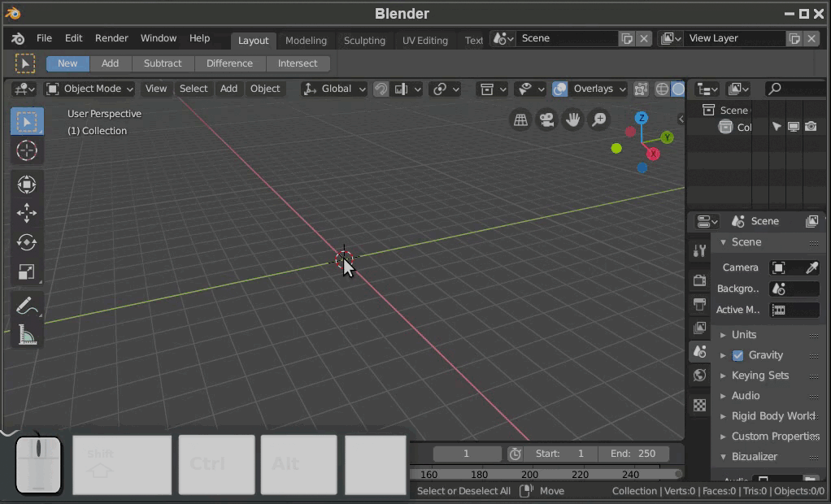Open the View Layer properties tab

coord(699,328)
